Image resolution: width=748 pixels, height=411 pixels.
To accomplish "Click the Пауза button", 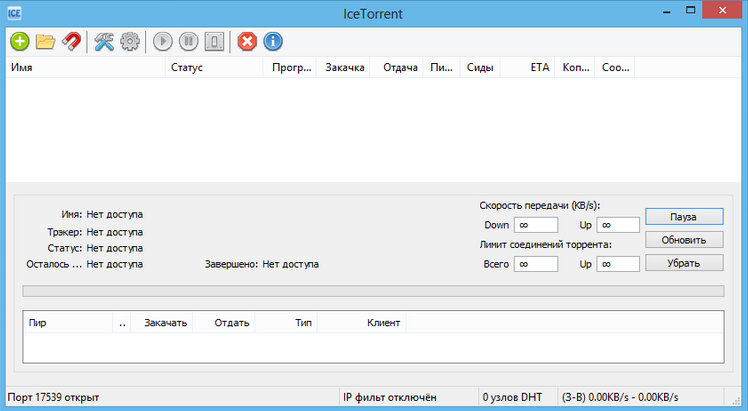I will click(x=684, y=216).
